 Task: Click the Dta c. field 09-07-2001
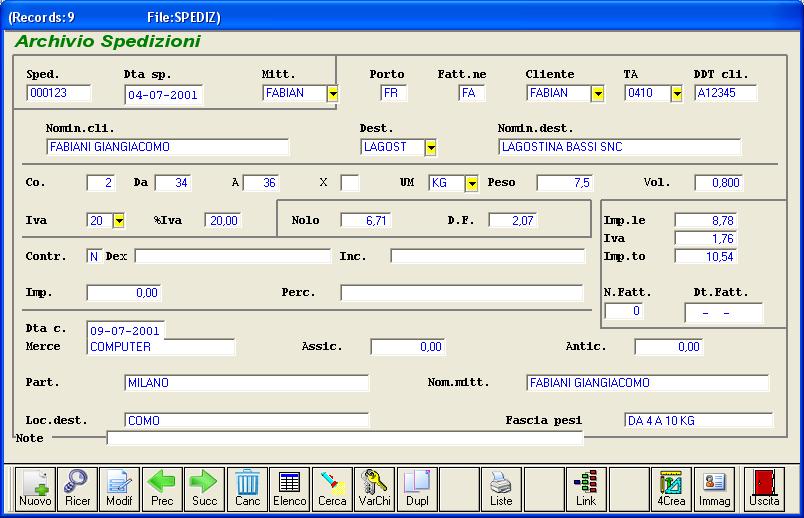pyautogui.click(x=126, y=331)
